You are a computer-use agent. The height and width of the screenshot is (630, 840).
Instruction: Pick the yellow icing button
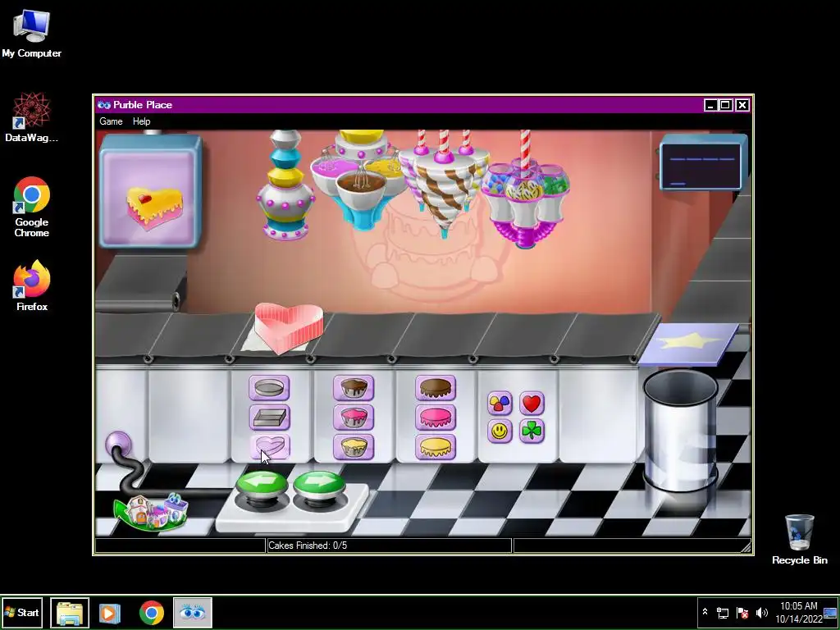pos(436,447)
